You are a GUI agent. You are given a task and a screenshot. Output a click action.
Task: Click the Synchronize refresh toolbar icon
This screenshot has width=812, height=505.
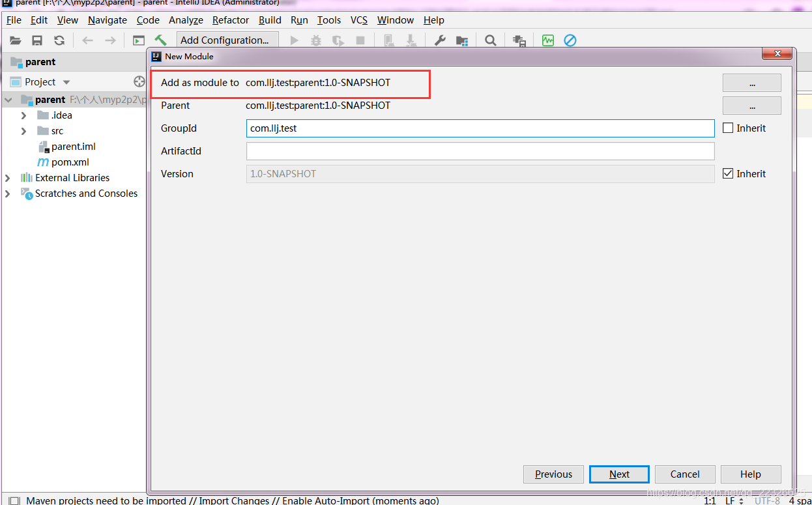pos(59,40)
